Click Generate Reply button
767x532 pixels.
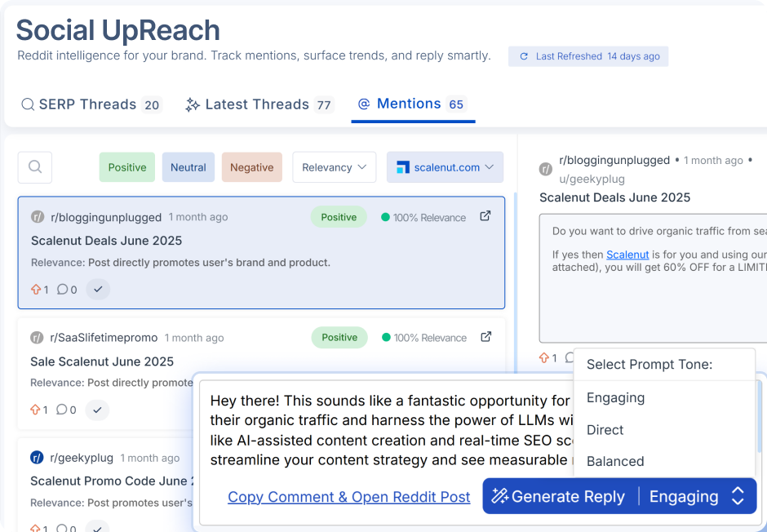click(560, 496)
